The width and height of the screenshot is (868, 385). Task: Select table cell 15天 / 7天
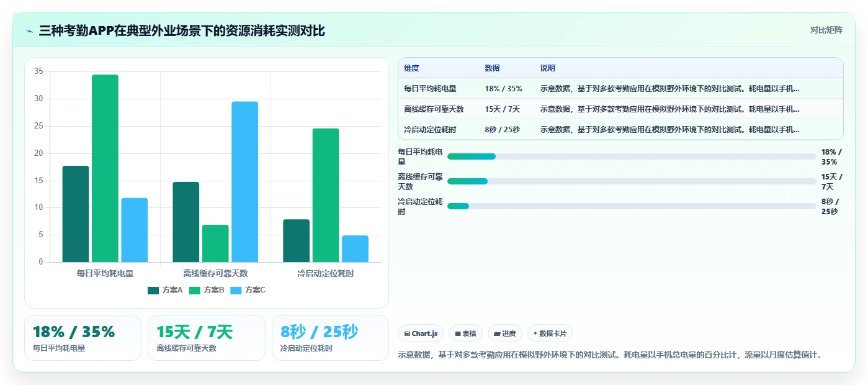click(503, 109)
